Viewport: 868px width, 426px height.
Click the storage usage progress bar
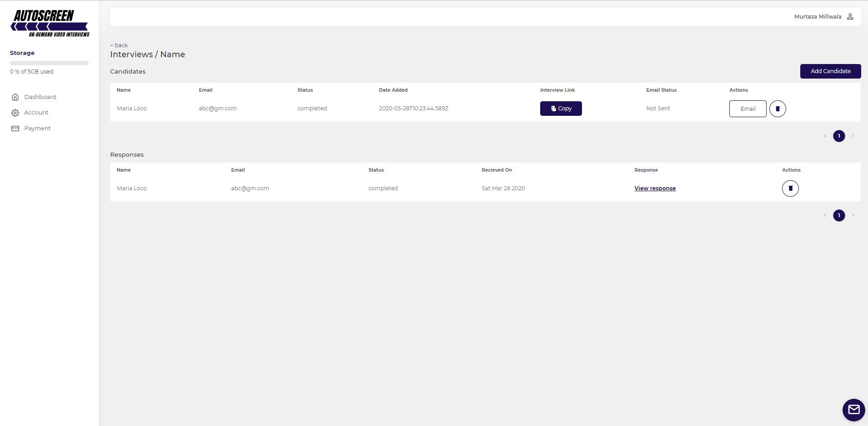tap(49, 63)
